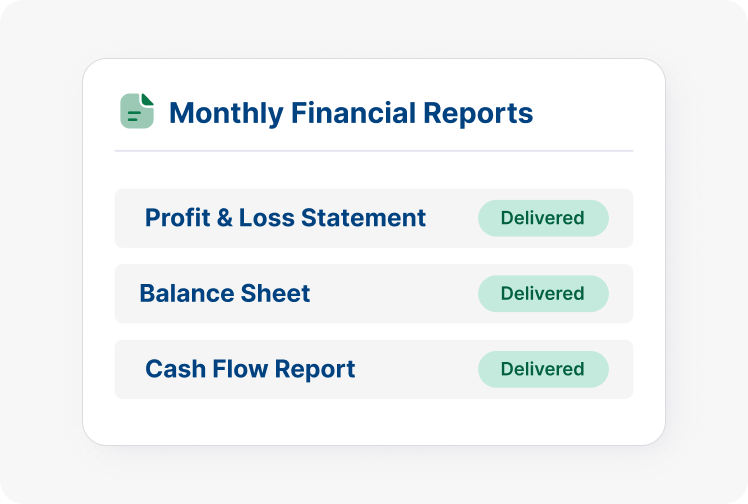Image resolution: width=748 pixels, height=504 pixels.
Task: Click the Monthly Financial Reports heading
Action: click(x=350, y=113)
